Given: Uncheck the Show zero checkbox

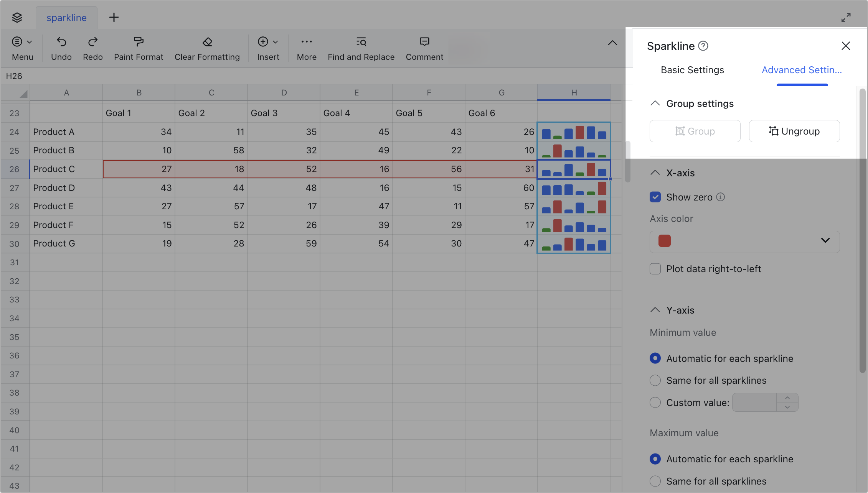Looking at the screenshot, I should click(x=655, y=197).
